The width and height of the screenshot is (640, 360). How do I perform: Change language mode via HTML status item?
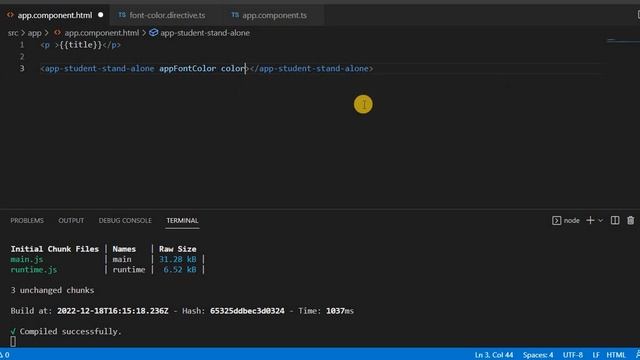tap(616, 355)
